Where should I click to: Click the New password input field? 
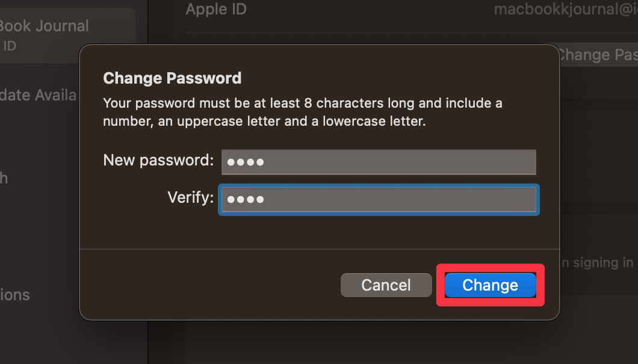pyautogui.click(x=379, y=162)
